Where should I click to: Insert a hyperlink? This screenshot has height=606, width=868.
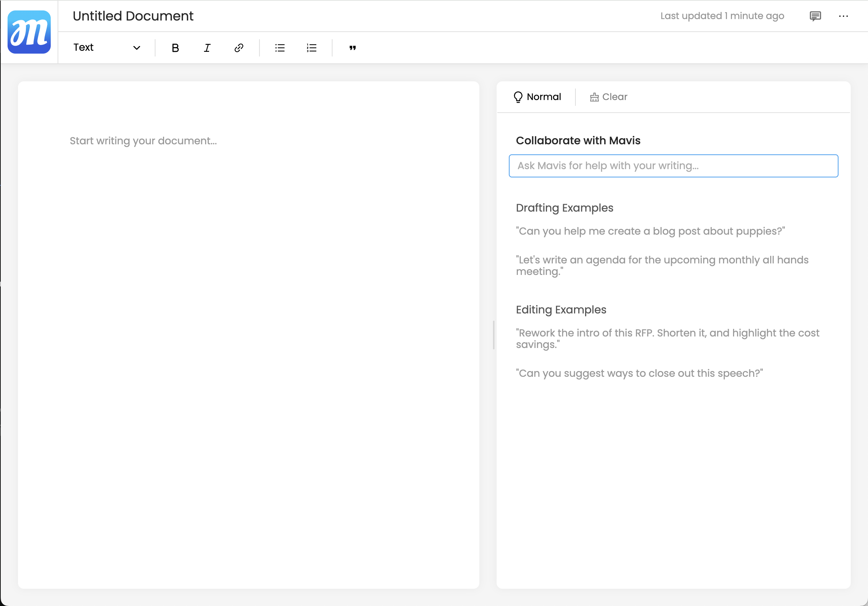tap(238, 48)
